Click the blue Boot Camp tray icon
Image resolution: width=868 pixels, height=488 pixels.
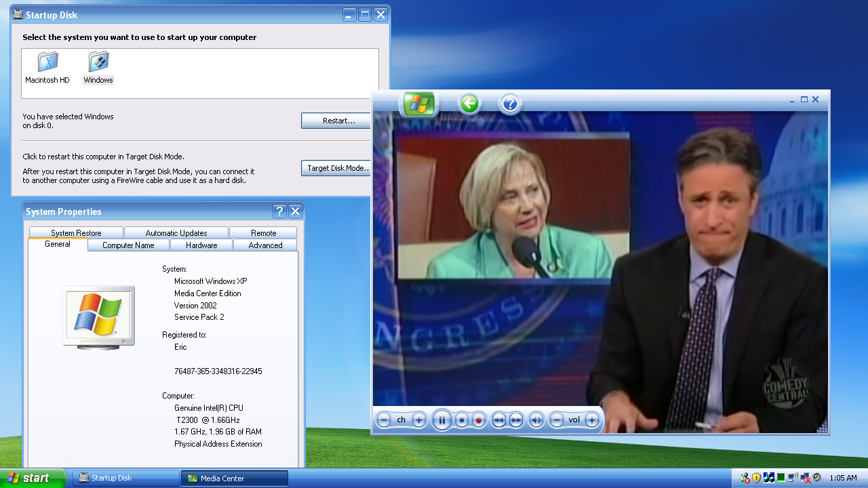(x=769, y=478)
